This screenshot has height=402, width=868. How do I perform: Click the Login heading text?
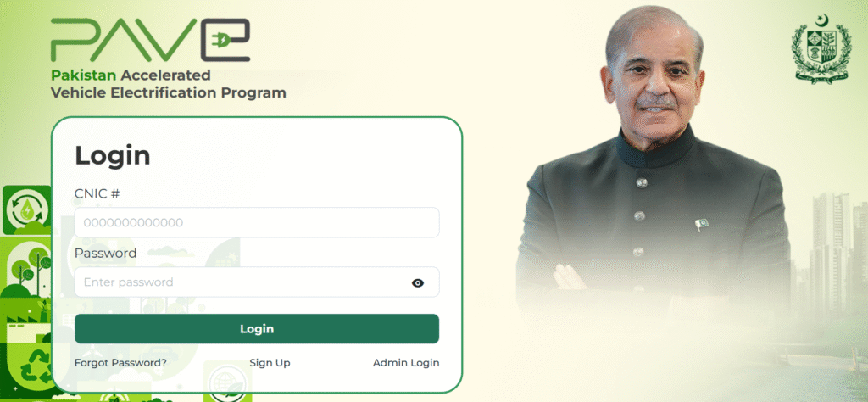point(113,155)
